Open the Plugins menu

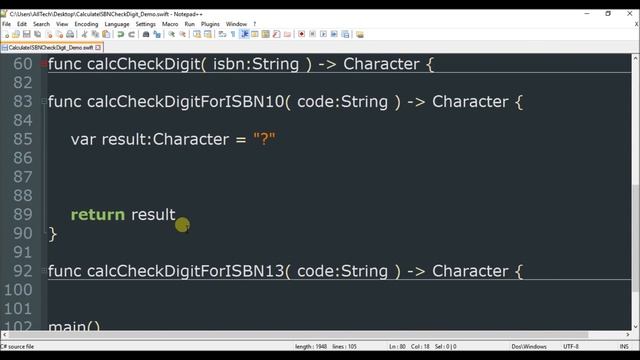click(x=210, y=24)
